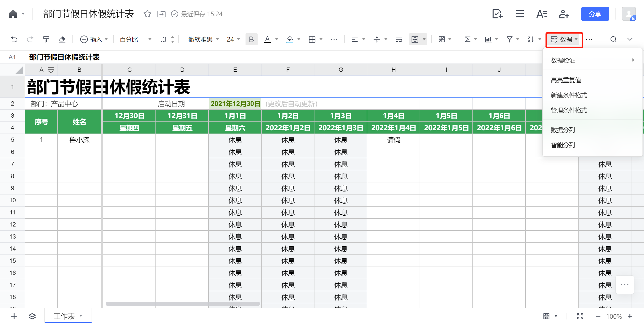Click the blue 分享 button
This screenshot has width=644, height=324.
[x=595, y=14]
